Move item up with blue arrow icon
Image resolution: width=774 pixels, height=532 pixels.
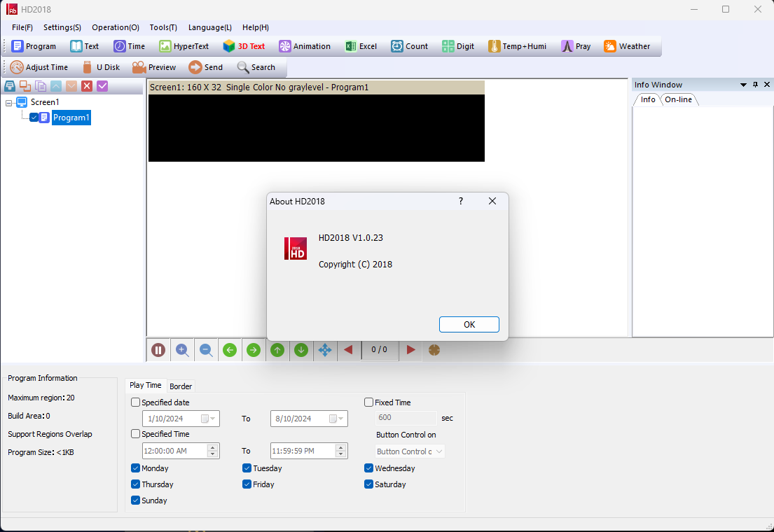tap(56, 86)
